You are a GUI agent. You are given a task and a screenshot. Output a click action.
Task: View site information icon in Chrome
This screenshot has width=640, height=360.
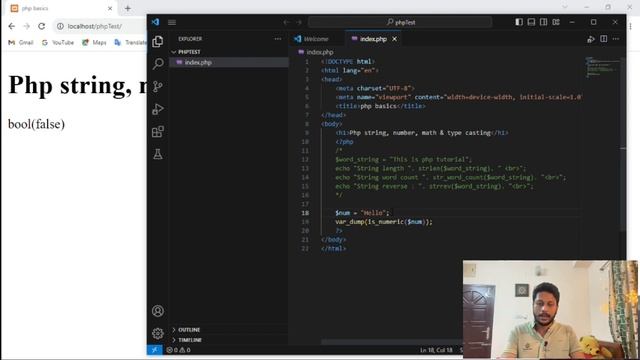point(60,26)
